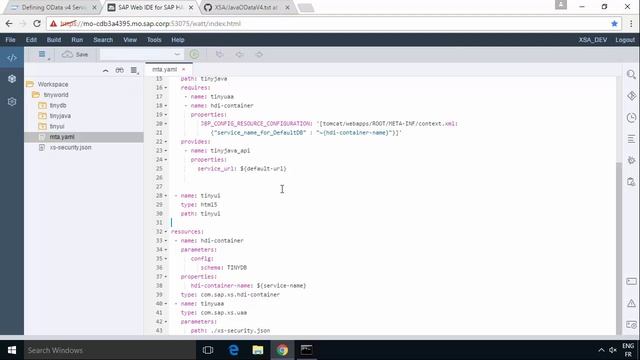
Task: Open File Explorer from the taskbar
Action: click(x=258, y=350)
